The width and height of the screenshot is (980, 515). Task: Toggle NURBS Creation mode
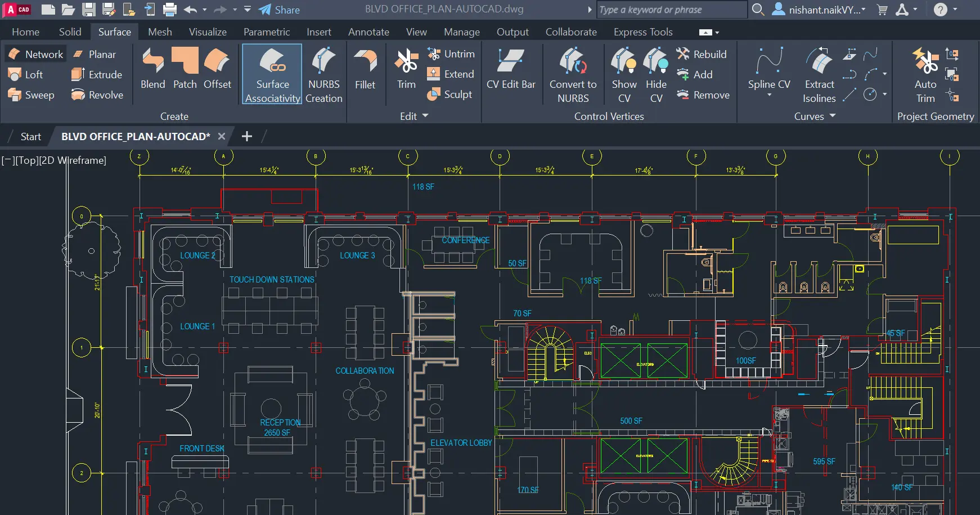[324, 74]
